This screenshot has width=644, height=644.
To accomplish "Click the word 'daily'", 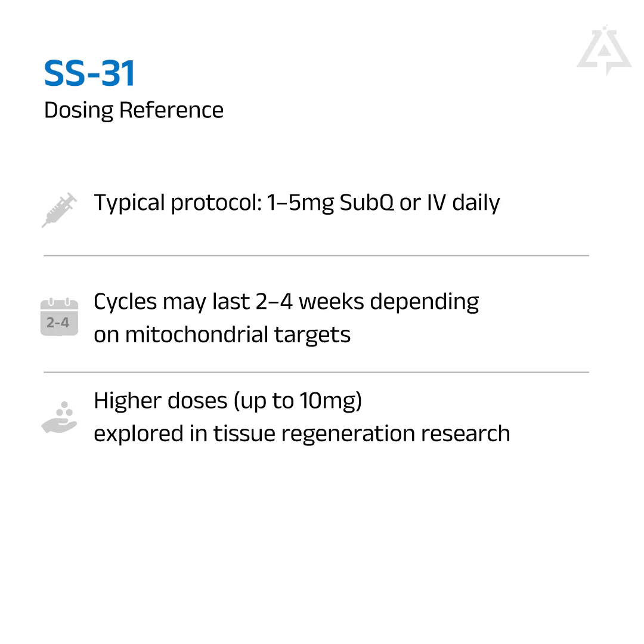I will [476, 203].
